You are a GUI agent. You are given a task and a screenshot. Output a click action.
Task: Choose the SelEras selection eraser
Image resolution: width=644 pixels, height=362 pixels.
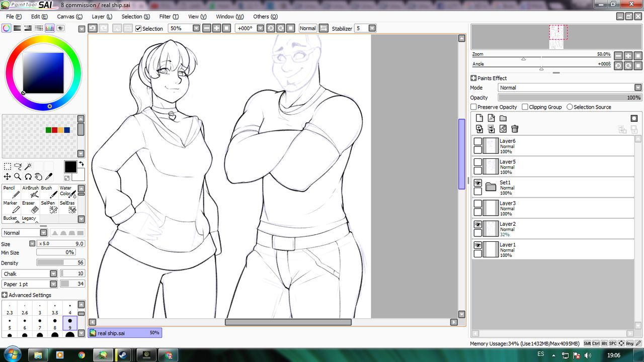[68, 207]
